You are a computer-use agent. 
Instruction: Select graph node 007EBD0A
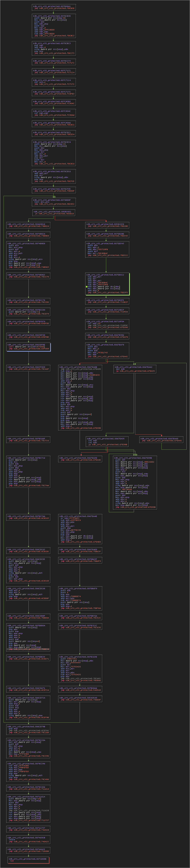[x=28, y=637]
